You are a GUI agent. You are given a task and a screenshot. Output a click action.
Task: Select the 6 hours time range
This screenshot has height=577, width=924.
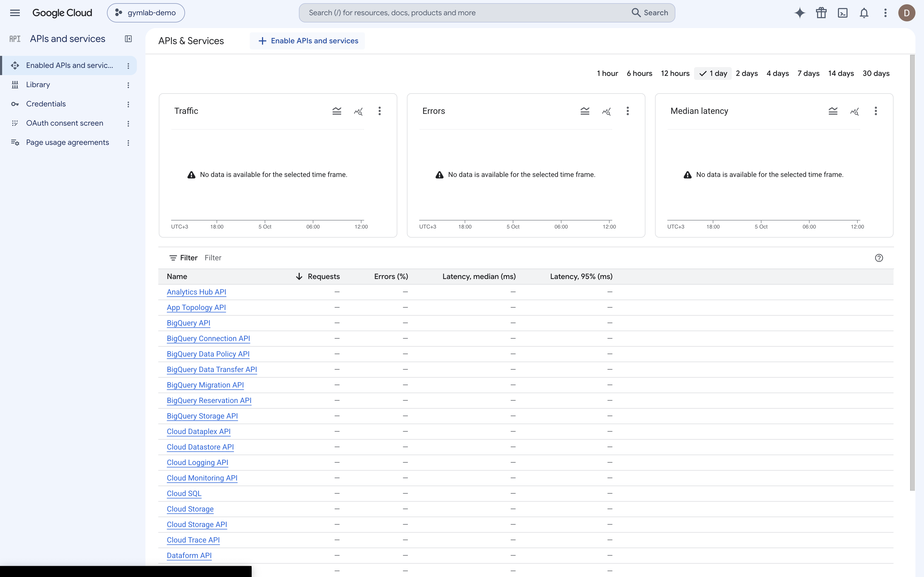(x=639, y=73)
